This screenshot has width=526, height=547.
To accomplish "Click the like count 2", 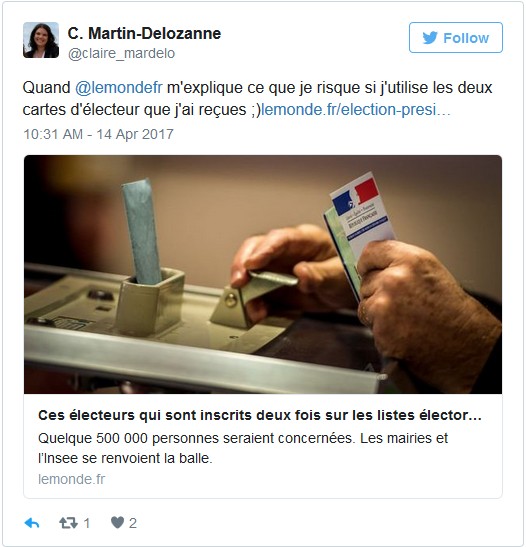I will [x=133, y=523].
